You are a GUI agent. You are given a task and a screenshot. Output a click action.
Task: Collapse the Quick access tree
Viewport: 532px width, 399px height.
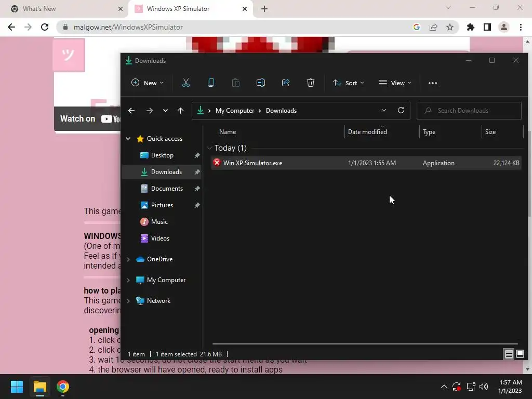tap(128, 138)
